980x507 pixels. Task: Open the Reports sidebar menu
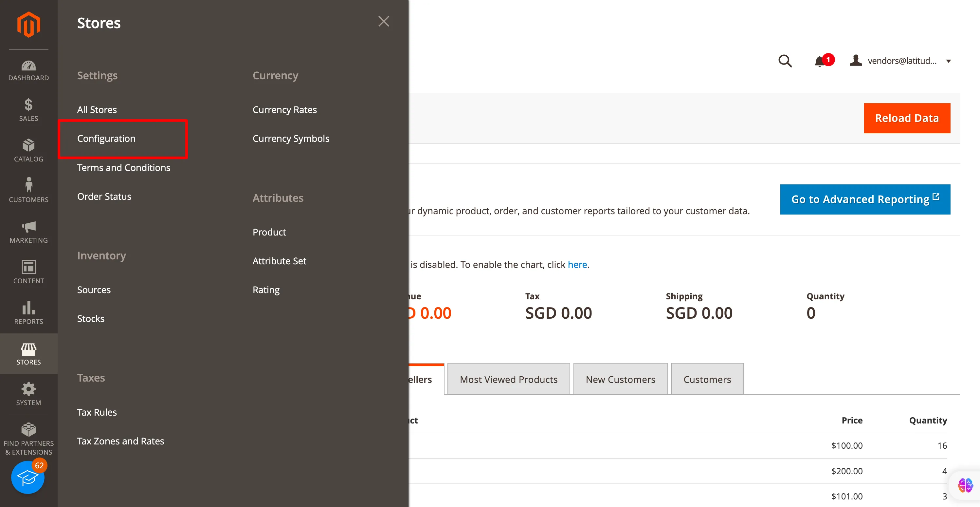click(28, 313)
